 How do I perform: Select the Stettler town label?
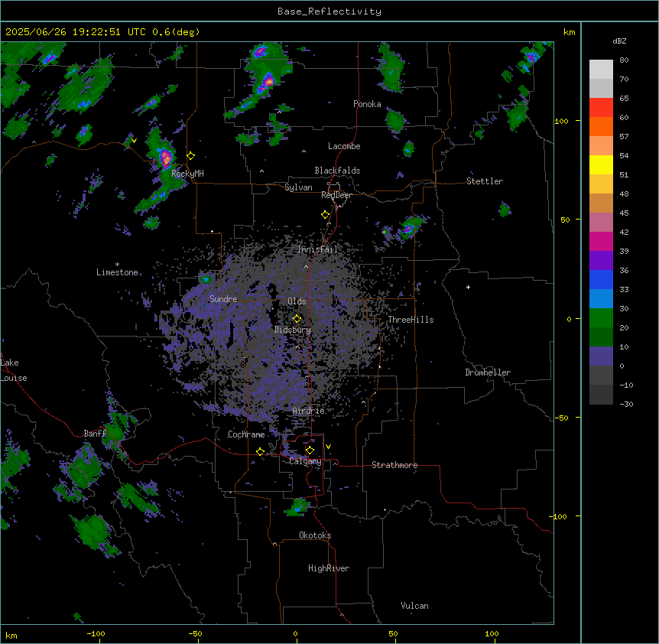tap(485, 181)
